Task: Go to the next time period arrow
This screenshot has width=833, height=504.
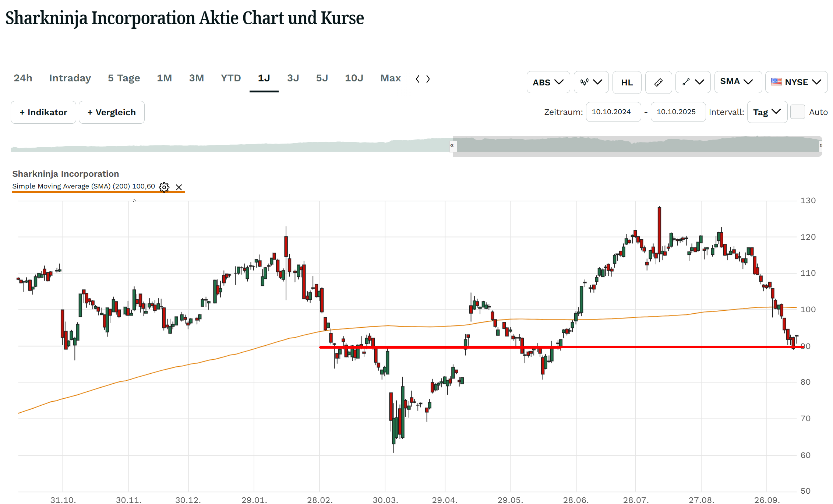Action: point(428,79)
